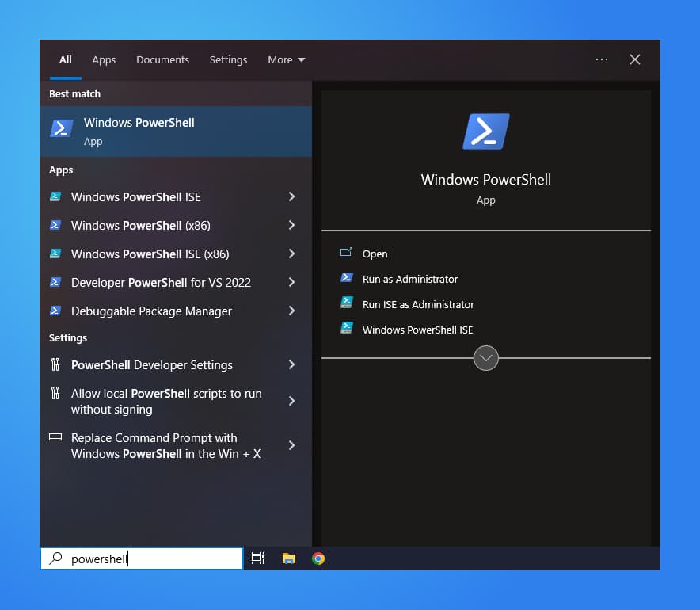The width and height of the screenshot is (700, 610).
Task: Switch to the Settings tab
Action: click(228, 59)
